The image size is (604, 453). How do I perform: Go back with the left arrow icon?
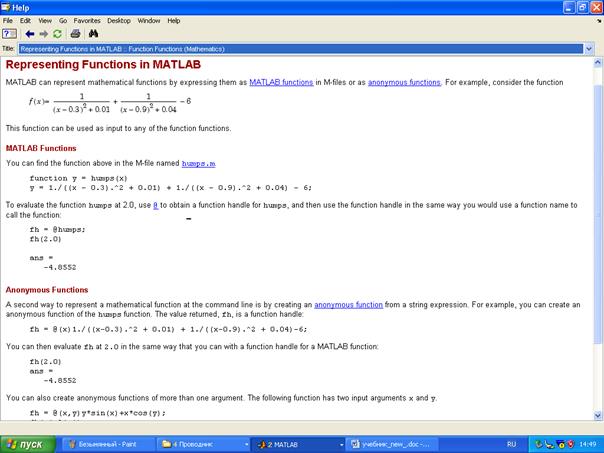click(x=30, y=34)
